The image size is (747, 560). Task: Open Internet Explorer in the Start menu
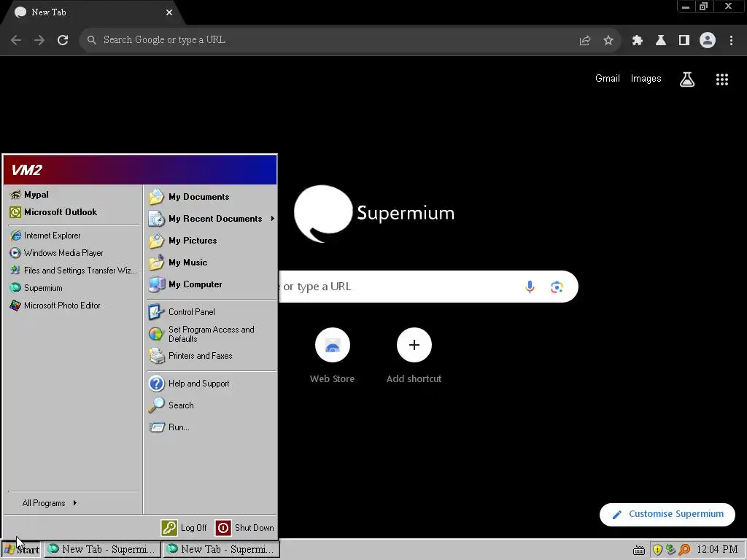tap(74, 236)
